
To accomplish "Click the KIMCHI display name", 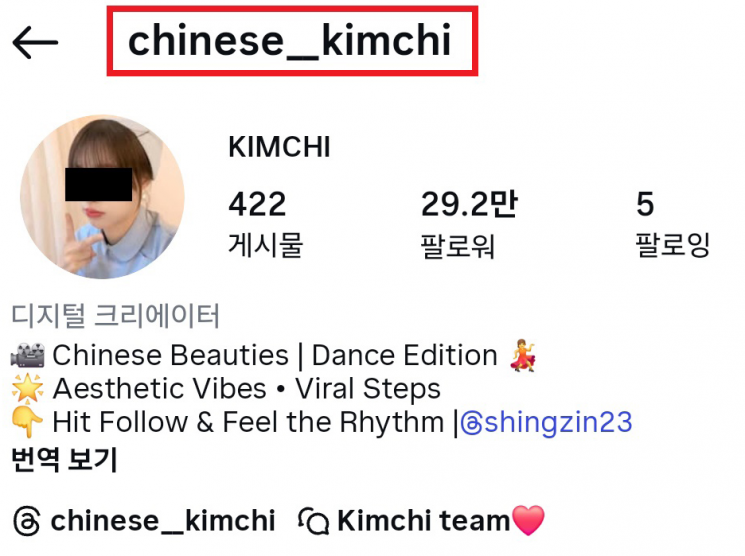I will coord(279,146).
